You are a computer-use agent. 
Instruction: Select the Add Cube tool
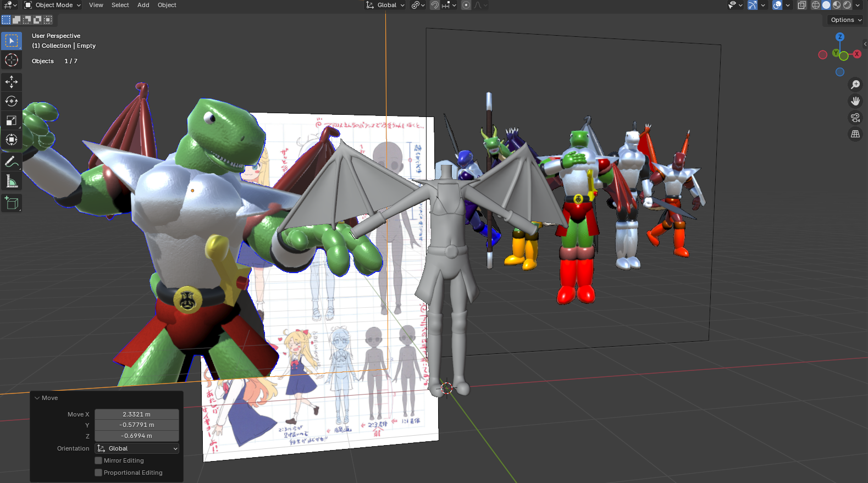tap(12, 203)
